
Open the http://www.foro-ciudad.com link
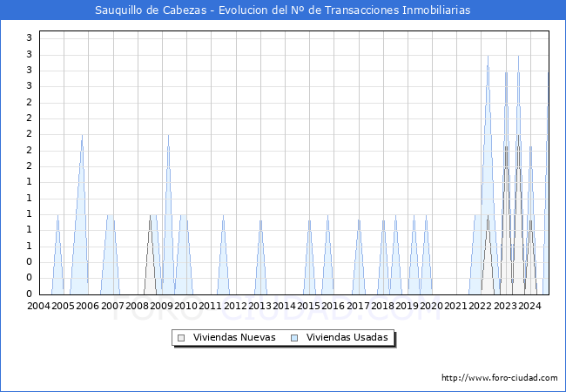[x=500, y=378]
